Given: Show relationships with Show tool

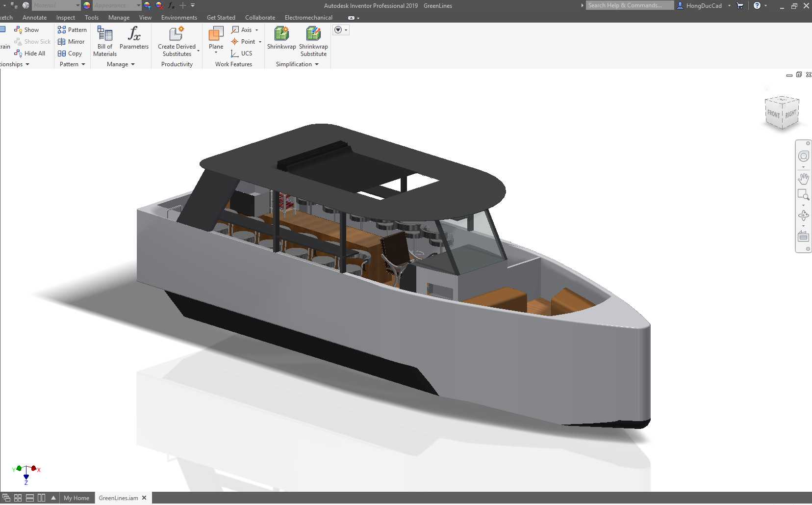Looking at the screenshot, I should pyautogui.click(x=26, y=30).
